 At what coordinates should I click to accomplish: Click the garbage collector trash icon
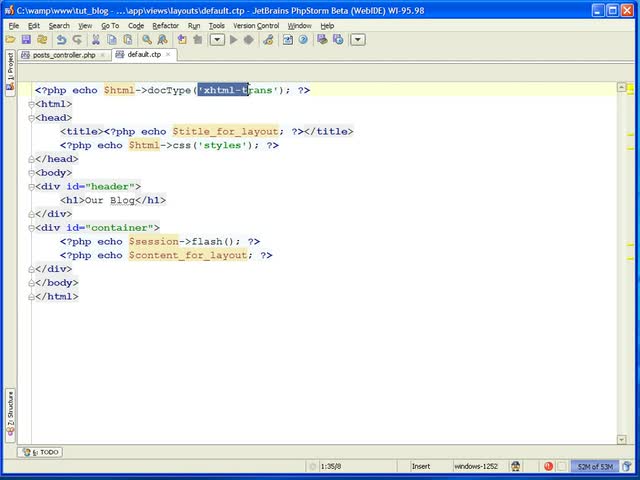coord(629,466)
